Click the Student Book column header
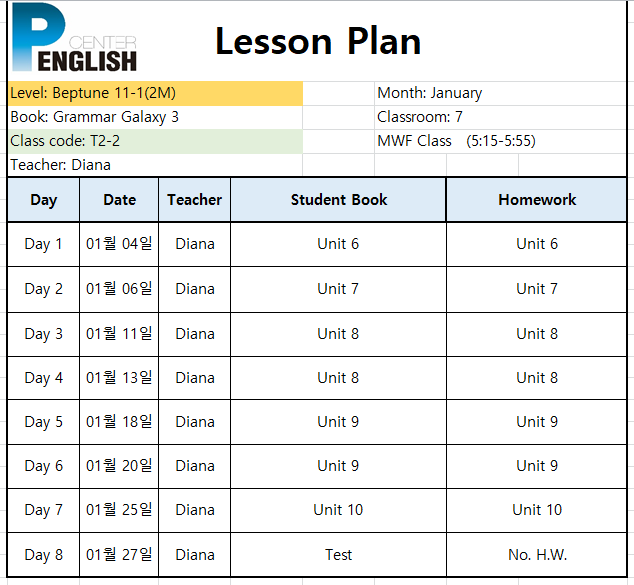The image size is (634, 585). point(339,200)
